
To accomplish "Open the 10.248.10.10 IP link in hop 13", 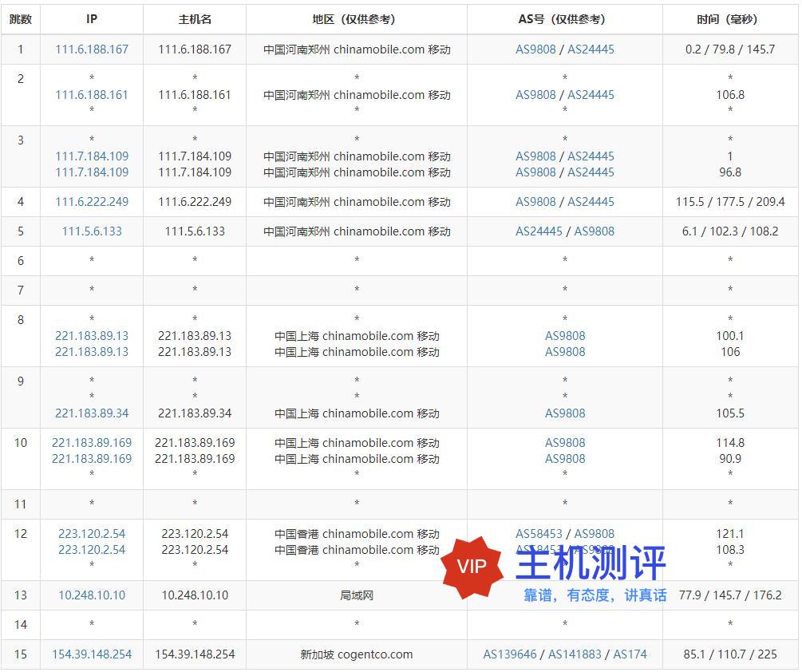I will (x=92, y=595).
